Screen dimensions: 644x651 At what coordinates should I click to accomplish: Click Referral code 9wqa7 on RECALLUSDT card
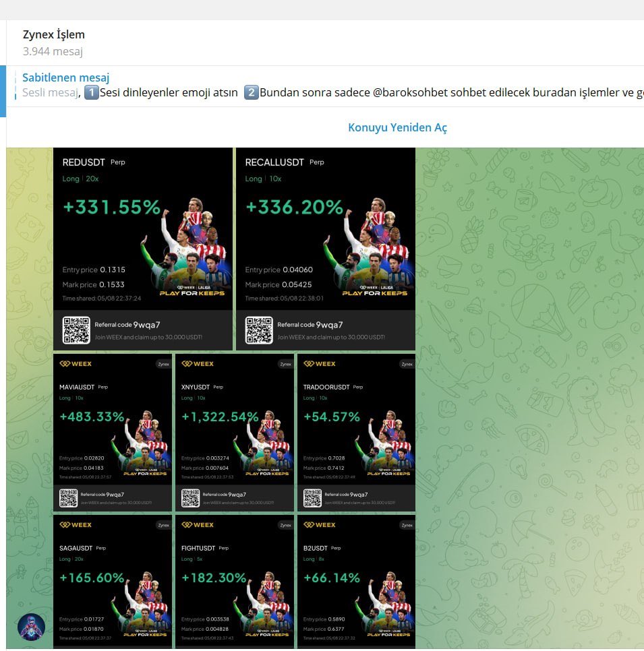click(310, 325)
